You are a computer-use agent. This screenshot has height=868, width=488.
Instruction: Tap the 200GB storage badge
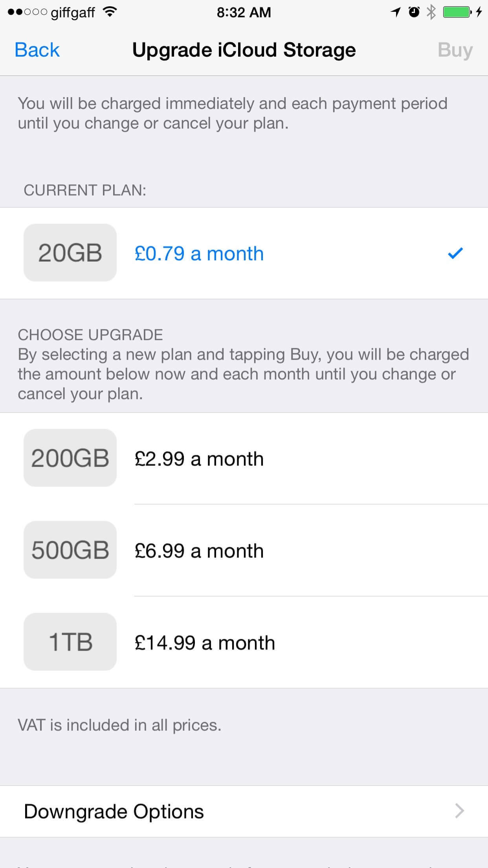click(70, 458)
